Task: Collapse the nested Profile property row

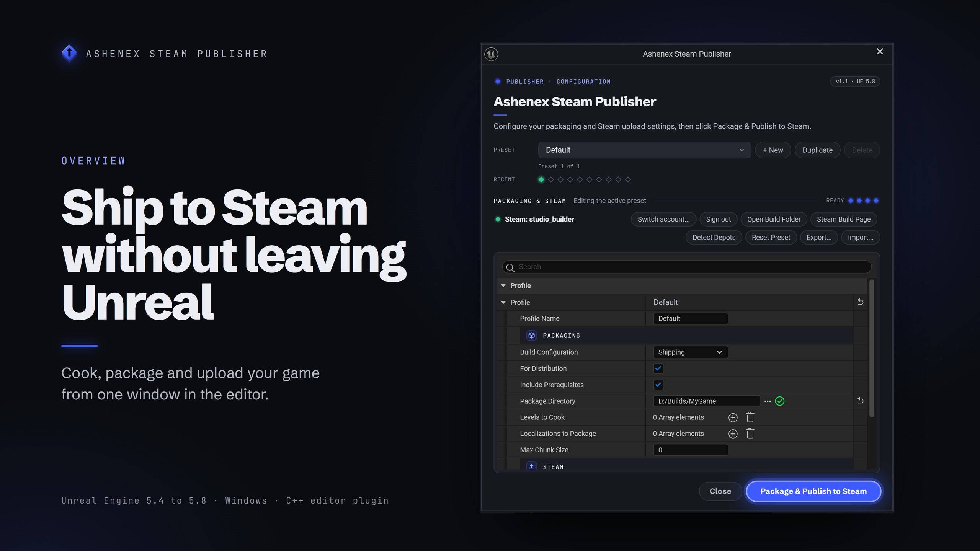Action: click(503, 302)
